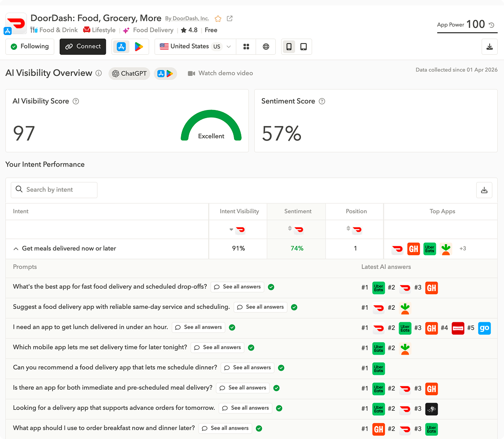This screenshot has height=439, width=504.
Task: Open the By DoorDash, Inc. developer link
Action: pos(187,18)
